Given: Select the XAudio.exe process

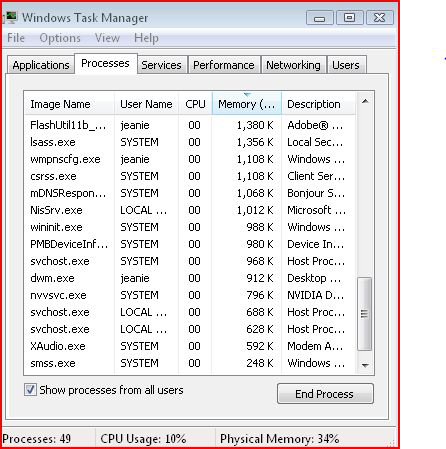Looking at the screenshot, I should [190, 346].
